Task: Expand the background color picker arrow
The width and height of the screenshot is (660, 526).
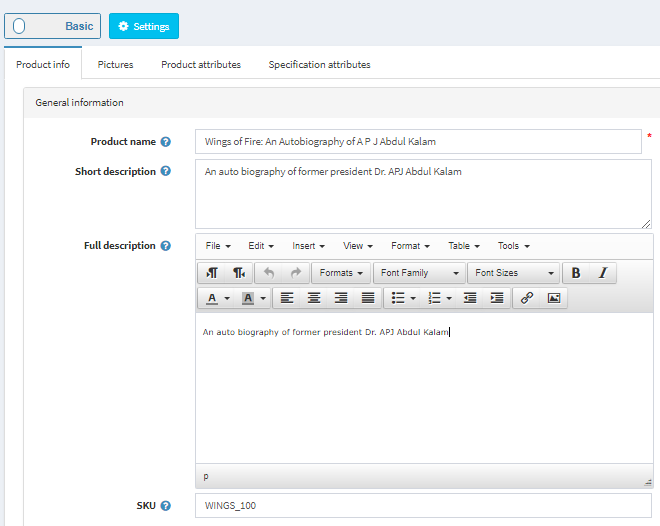Action: coord(263,298)
